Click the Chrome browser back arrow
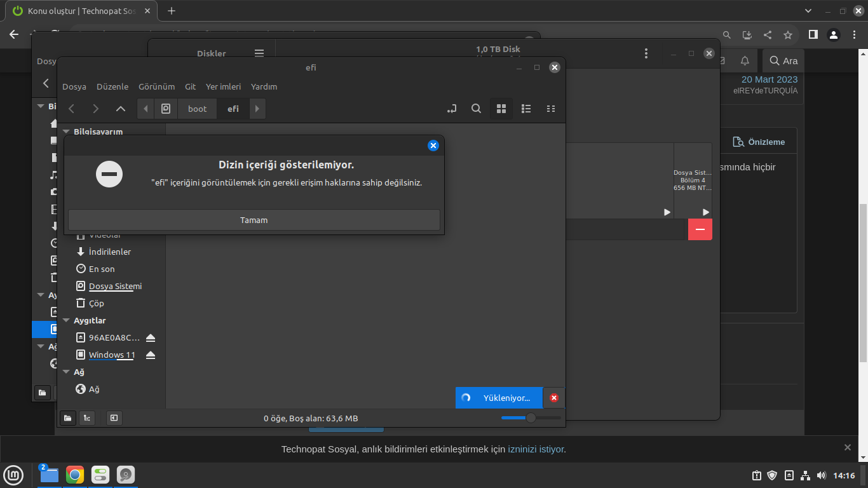Image resolution: width=868 pixels, height=488 pixels. [14, 35]
